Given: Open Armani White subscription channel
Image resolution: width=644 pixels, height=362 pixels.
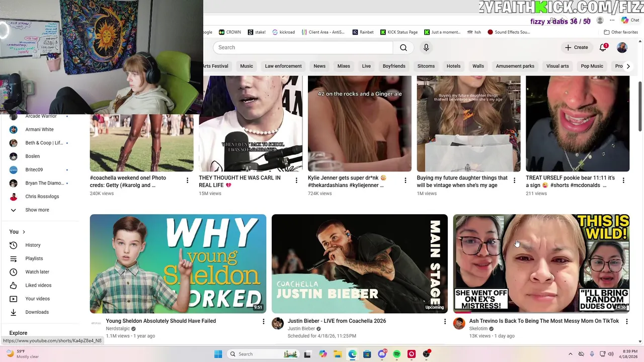Looking at the screenshot, I should [x=39, y=129].
